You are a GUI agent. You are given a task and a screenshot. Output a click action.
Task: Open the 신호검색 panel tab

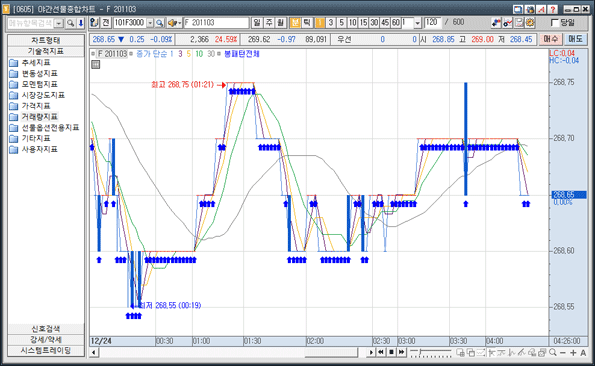tap(46, 329)
